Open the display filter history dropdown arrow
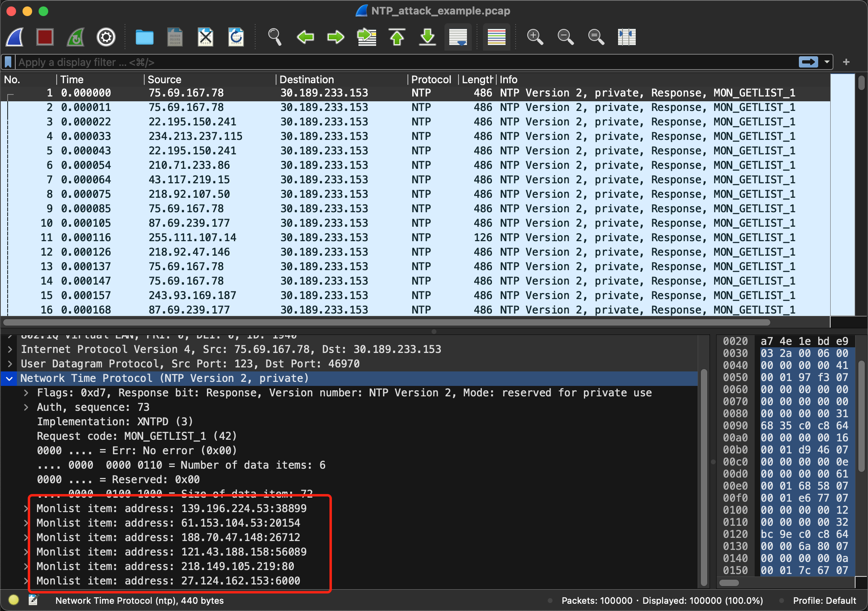The width and height of the screenshot is (868, 611). (827, 62)
